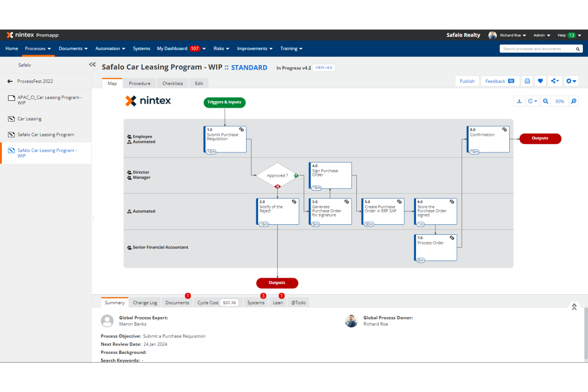Open the Training menu
Image resolution: width=588 pixels, height=392 pixels.
[291, 48]
